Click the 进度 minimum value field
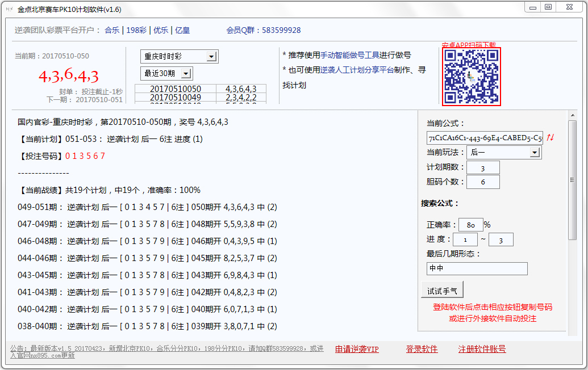588x370 pixels. (x=465, y=239)
